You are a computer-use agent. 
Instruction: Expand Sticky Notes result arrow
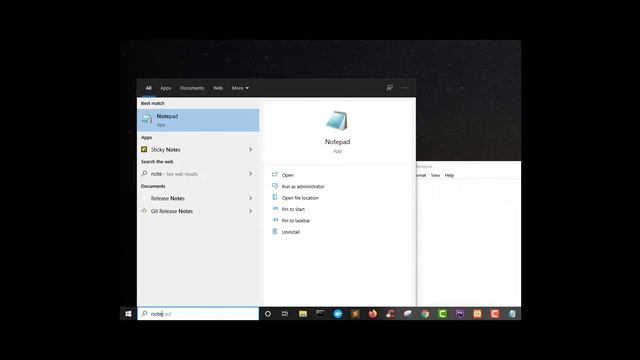pyautogui.click(x=250, y=150)
